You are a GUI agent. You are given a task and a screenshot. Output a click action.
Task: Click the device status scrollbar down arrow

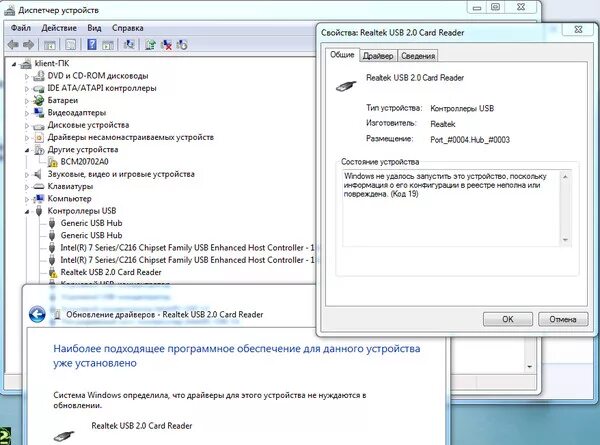[565, 240]
